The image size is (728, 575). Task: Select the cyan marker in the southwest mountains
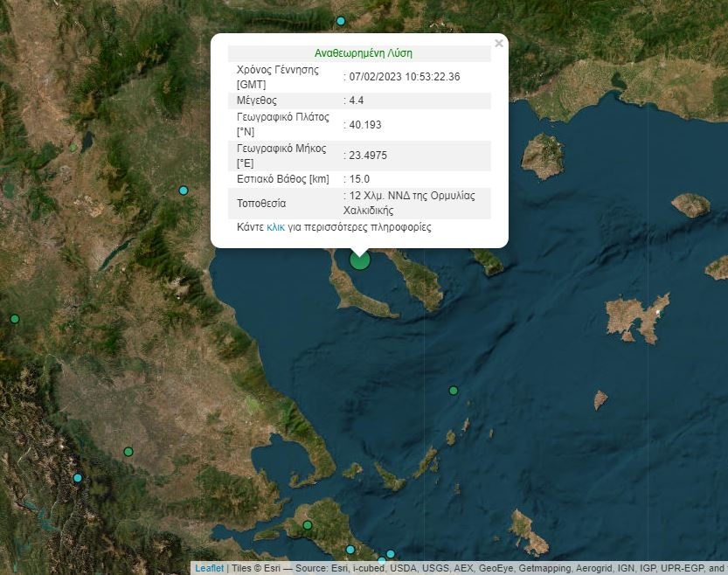pos(77,478)
